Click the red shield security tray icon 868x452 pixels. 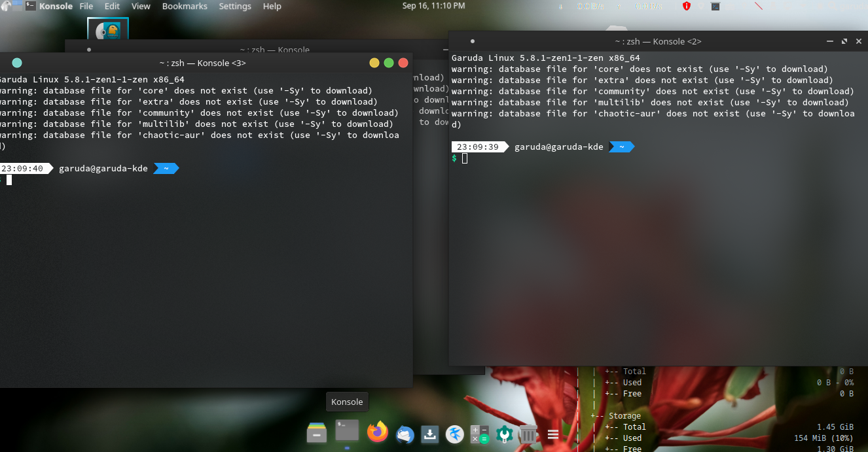[686, 6]
